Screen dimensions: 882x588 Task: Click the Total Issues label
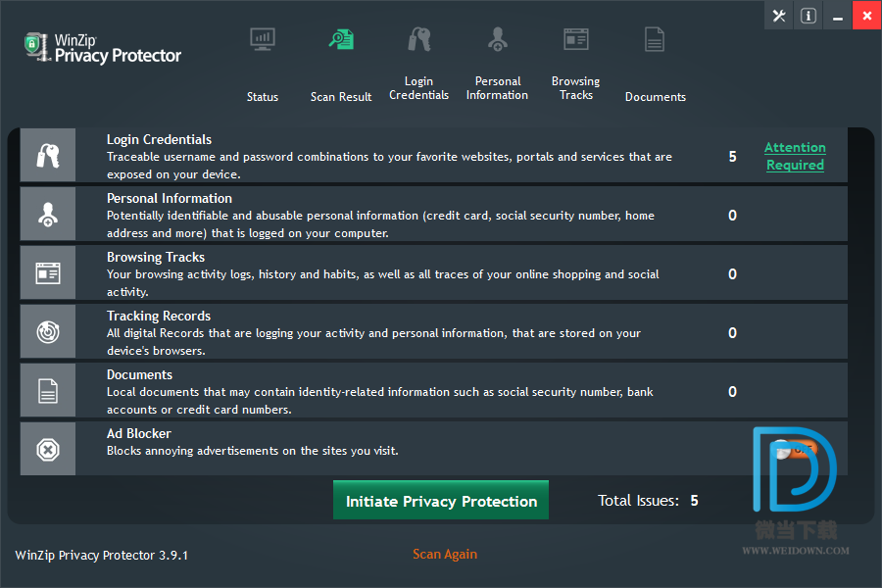[638, 501]
